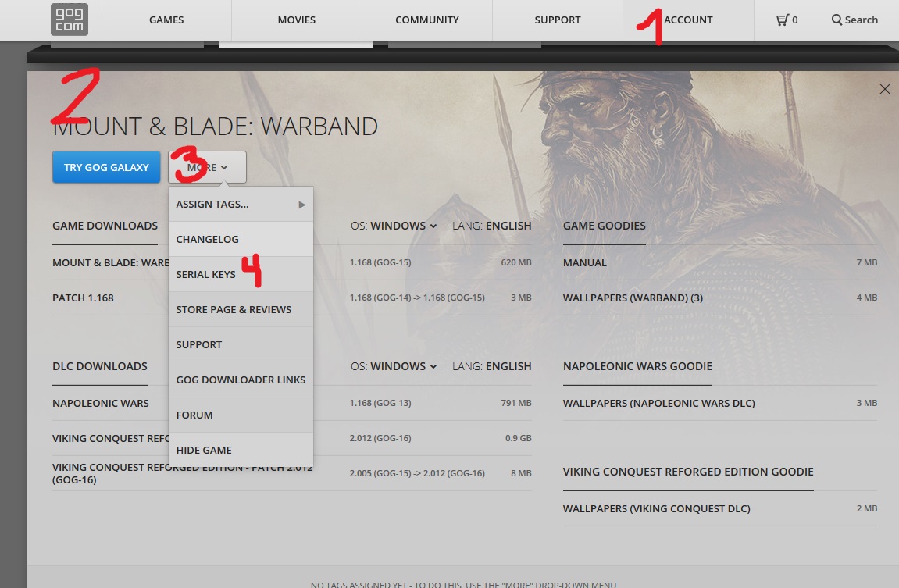This screenshot has width=899, height=588.
Task: Expand the ASSIGN TAGS submenu
Action: (241, 204)
